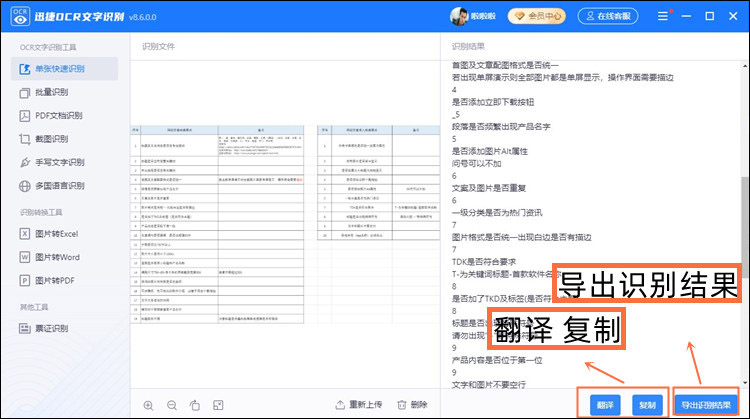Open 批量识别 batch recognition
This screenshot has width=750, height=419.
pos(53,92)
